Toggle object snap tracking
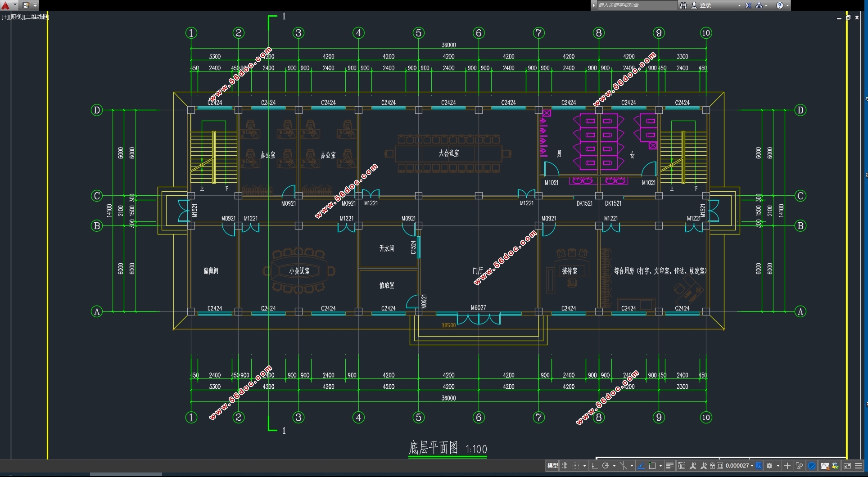Screen dimensions: 868x477 (x=641, y=466)
